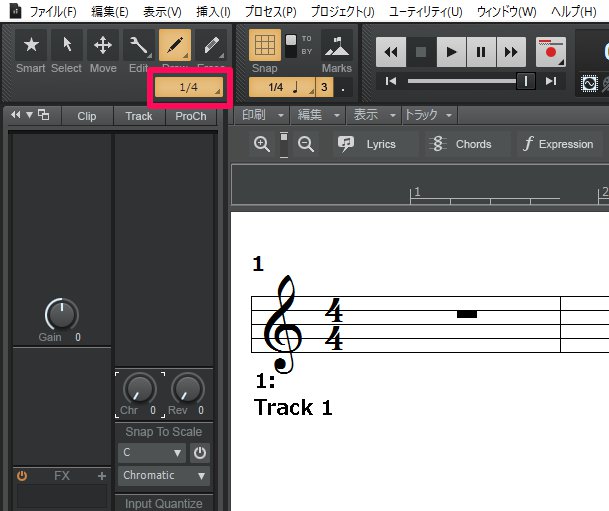Click measure 1 marker in the ruler

pos(417,192)
